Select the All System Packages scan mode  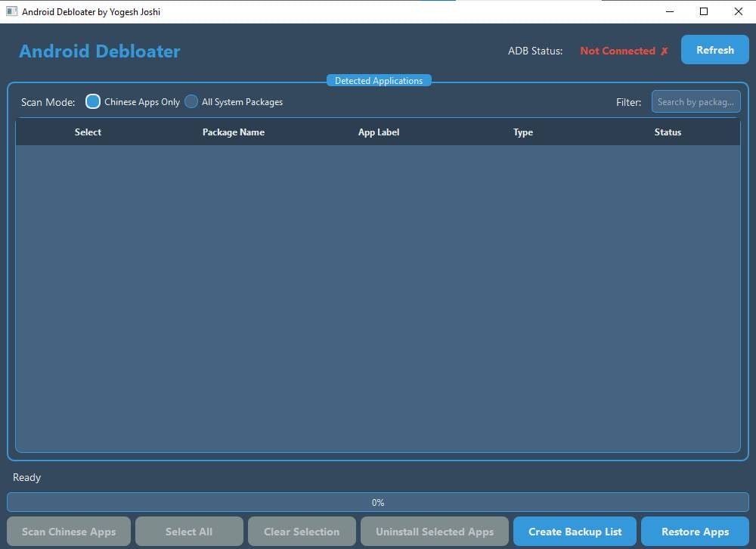[191, 101]
